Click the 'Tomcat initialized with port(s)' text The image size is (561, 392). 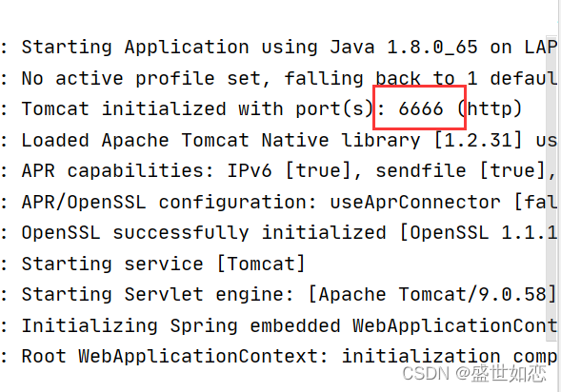pyautogui.click(x=197, y=109)
